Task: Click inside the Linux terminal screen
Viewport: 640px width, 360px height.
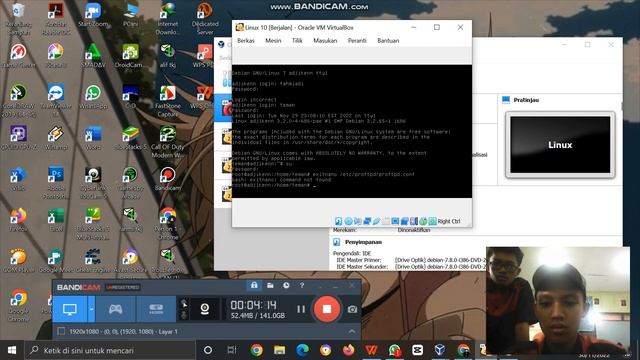Action: click(x=352, y=131)
